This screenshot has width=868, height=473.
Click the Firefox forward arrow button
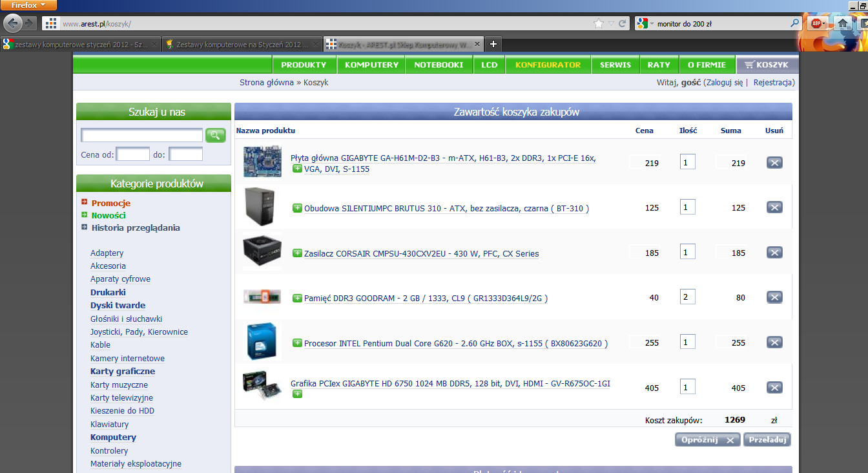[30, 23]
